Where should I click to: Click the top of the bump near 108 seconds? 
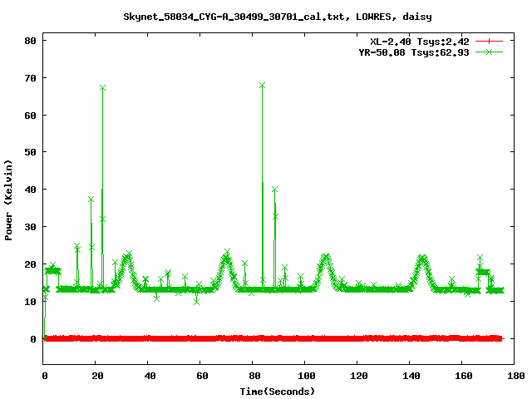325,258
